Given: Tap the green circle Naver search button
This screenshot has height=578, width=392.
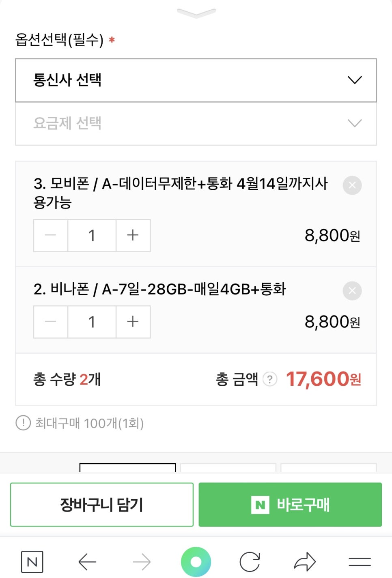Looking at the screenshot, I should pyautogui.click(x=196, y=562).
